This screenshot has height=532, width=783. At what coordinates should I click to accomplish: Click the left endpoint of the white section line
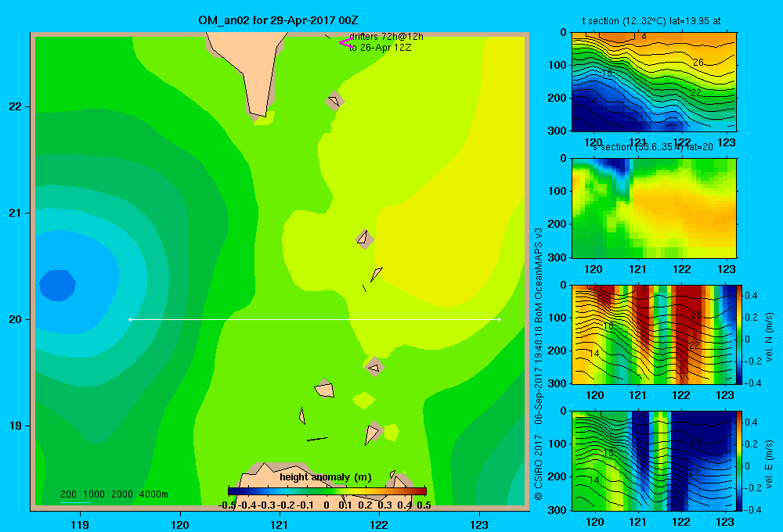(130, 319)
